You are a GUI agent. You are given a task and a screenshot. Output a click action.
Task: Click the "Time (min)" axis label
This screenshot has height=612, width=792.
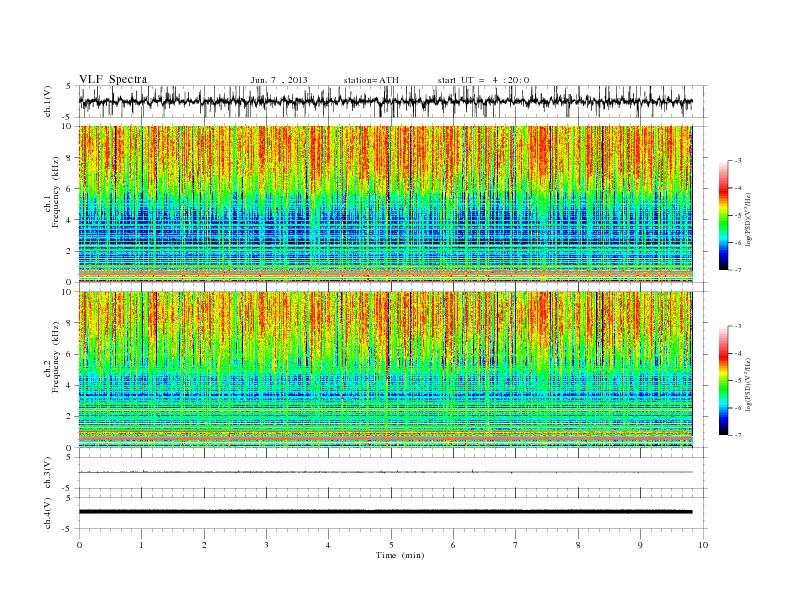tap(400, 555)
